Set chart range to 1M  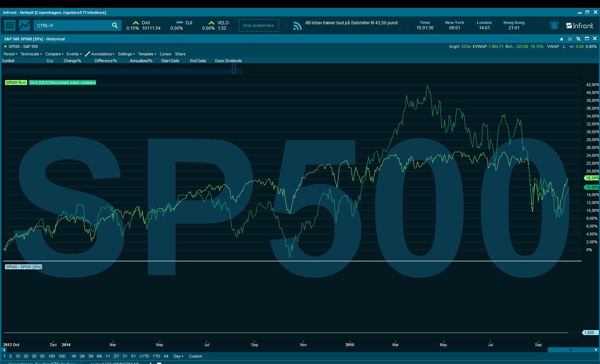[x=74, y=356]
